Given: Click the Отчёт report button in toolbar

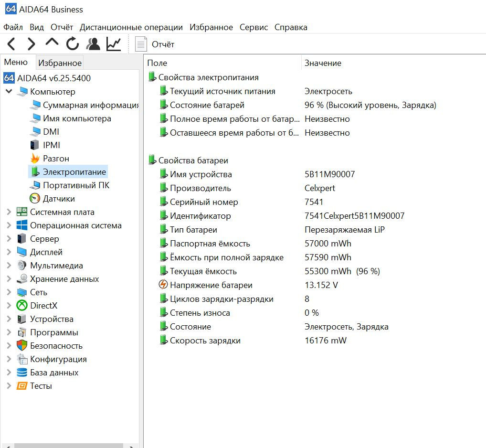Looking at the screenshot, I should point(155,44).
